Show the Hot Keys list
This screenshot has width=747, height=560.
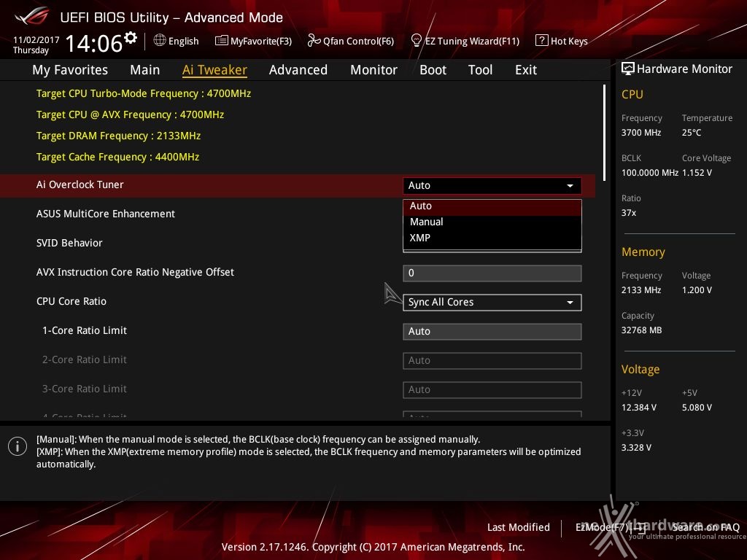pyautogui.click(x=569, y=41)
